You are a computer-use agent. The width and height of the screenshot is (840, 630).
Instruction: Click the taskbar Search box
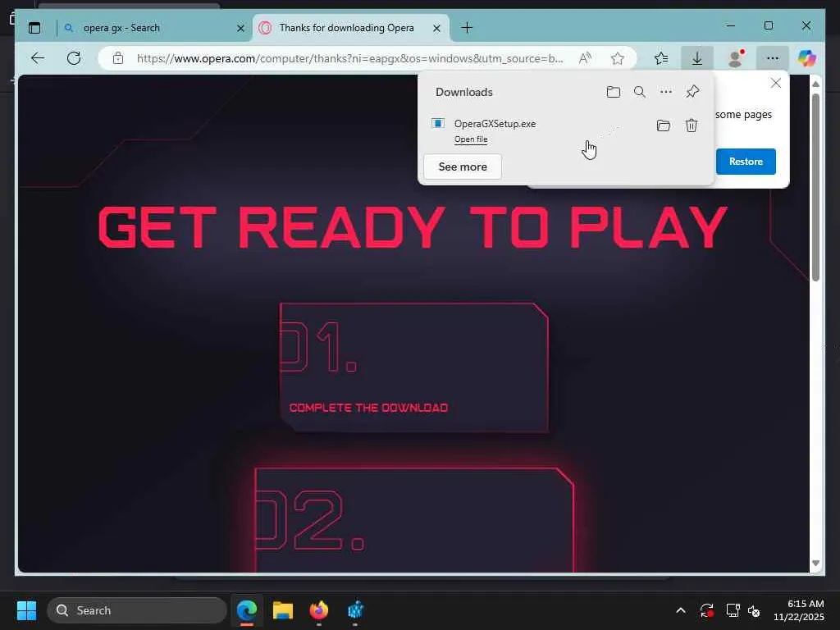tap(137, 610)
